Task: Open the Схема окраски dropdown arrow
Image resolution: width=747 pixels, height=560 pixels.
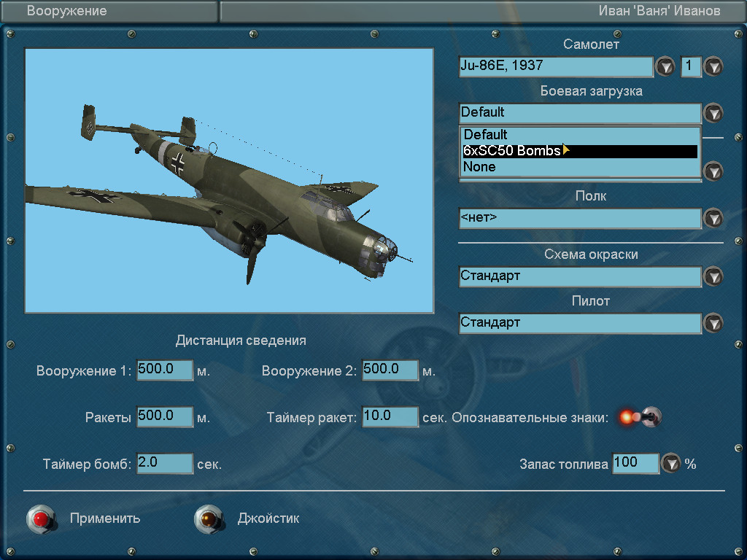Action: coord(713,276)
